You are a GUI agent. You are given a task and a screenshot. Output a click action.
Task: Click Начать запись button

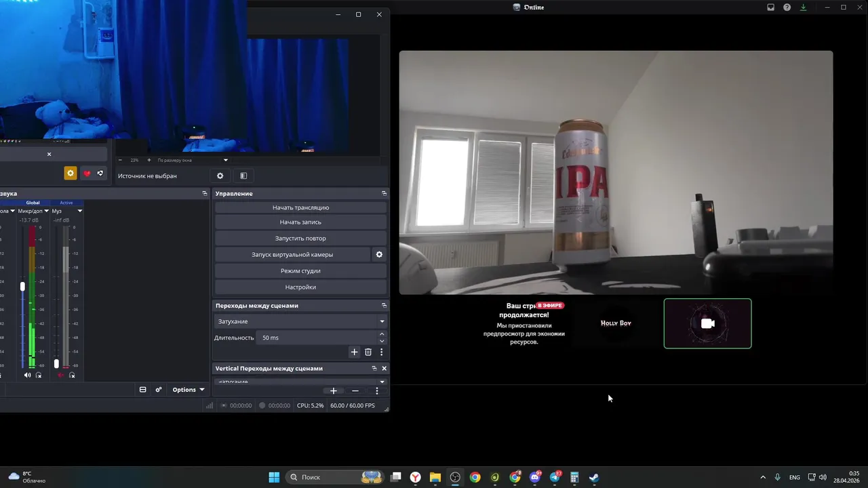point(300,222)
